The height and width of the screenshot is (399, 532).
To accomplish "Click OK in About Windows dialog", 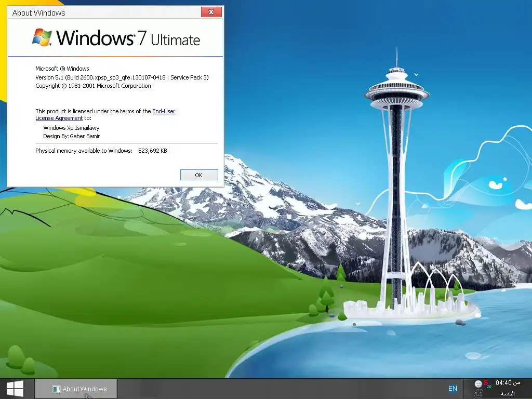I will 199,175.
